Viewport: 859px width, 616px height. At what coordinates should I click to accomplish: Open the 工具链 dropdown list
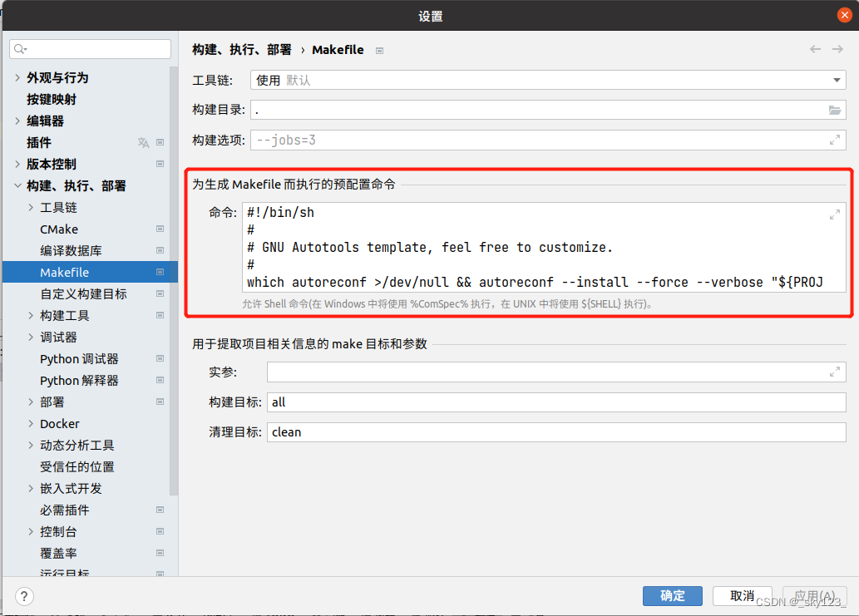(x=837, y=81)
